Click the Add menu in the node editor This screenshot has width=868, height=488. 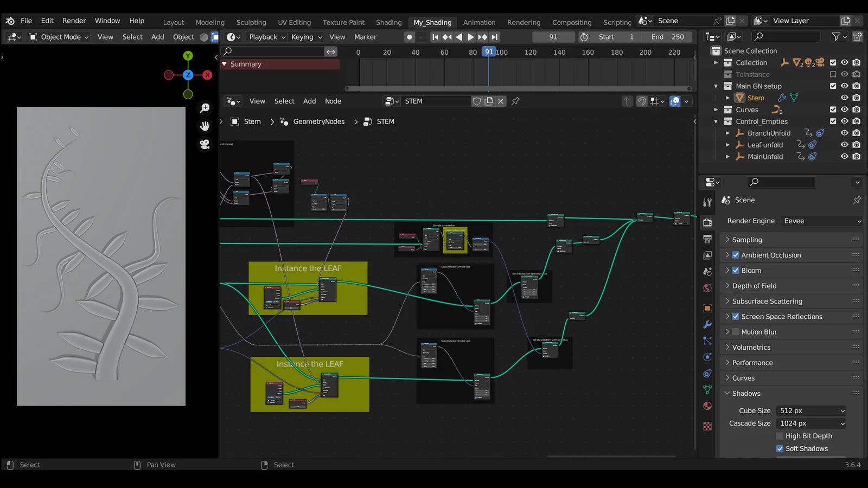pos(309,101)
